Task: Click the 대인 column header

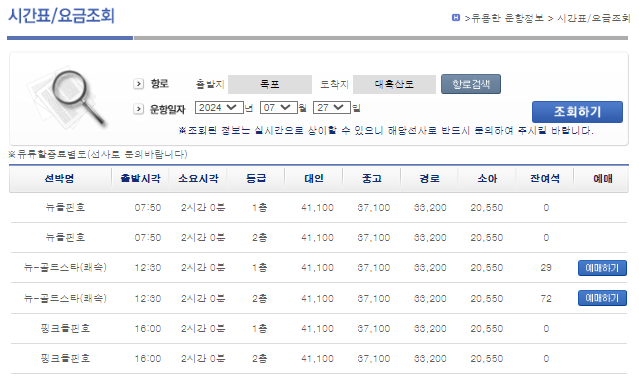Action: pos(314,178)
